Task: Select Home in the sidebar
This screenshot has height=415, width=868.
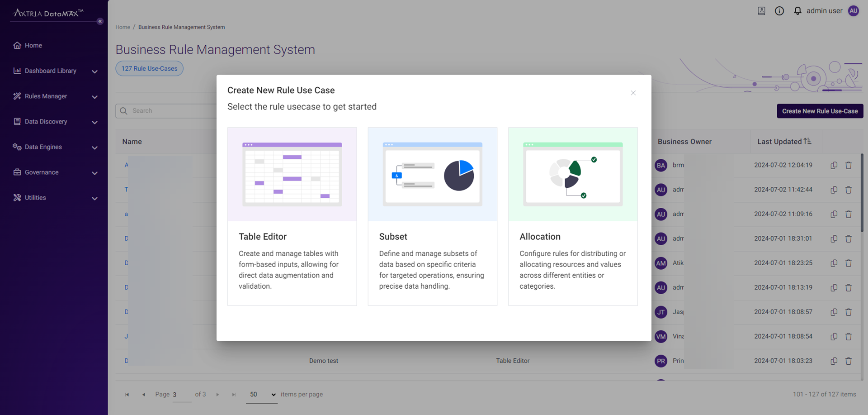Action: [x=33, y=45]
